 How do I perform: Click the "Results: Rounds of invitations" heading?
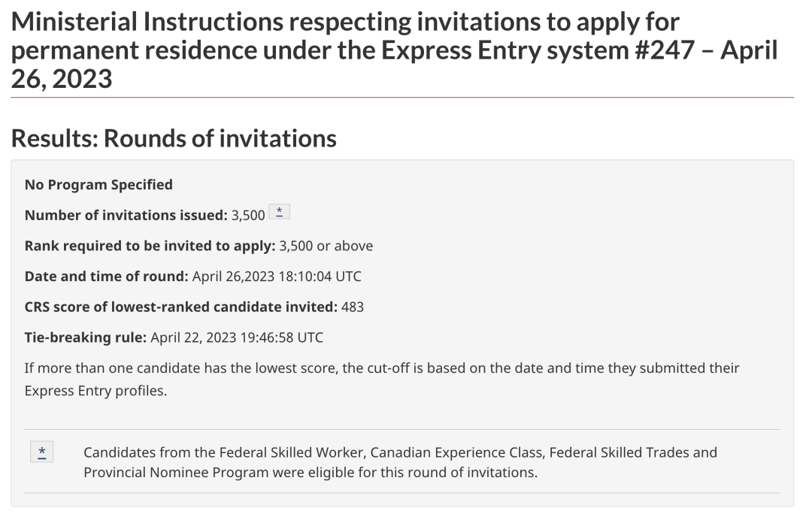tap(174, 138)
